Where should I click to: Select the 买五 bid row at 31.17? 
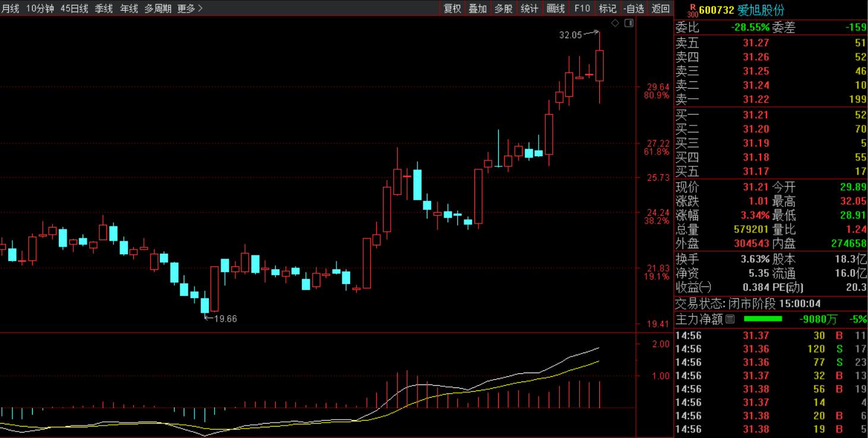point(770,172)
